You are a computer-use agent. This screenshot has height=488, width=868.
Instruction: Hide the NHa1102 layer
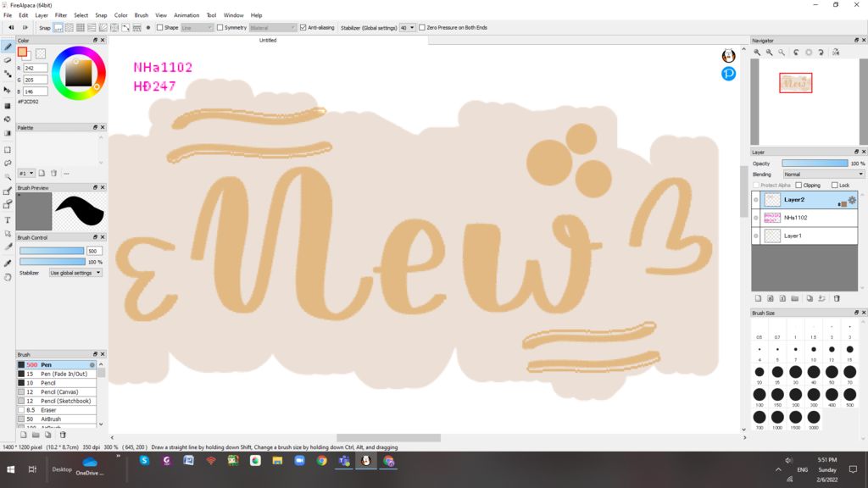756,218
